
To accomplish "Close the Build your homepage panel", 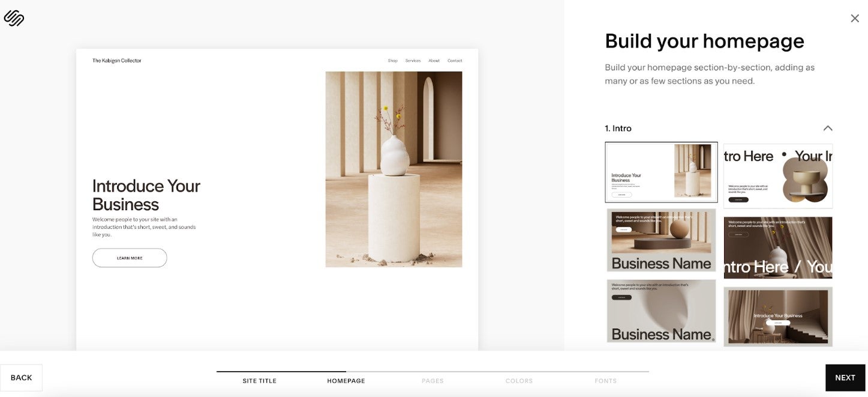I will point(854,17).
